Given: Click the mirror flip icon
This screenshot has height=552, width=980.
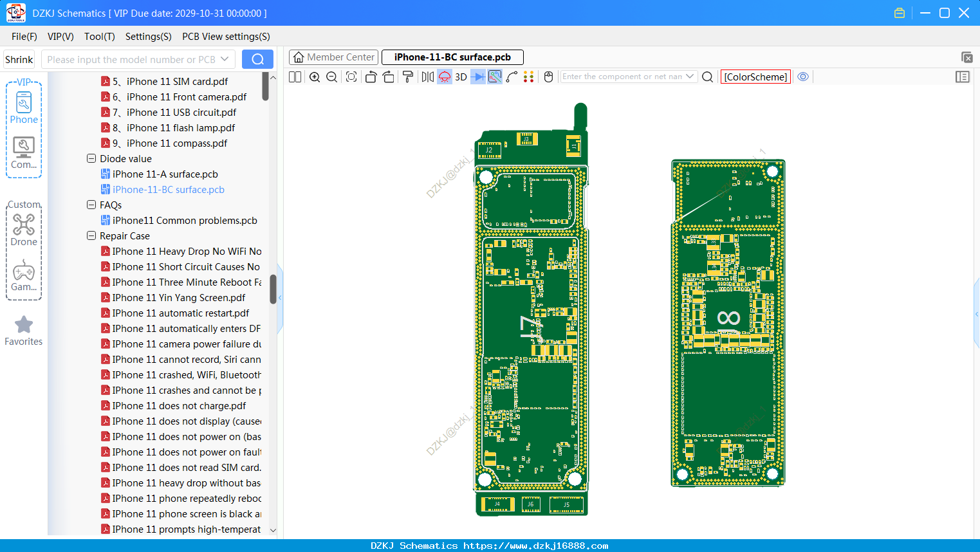Looking at the screenshot, I should pyautogui.click(x=427, y=77).
